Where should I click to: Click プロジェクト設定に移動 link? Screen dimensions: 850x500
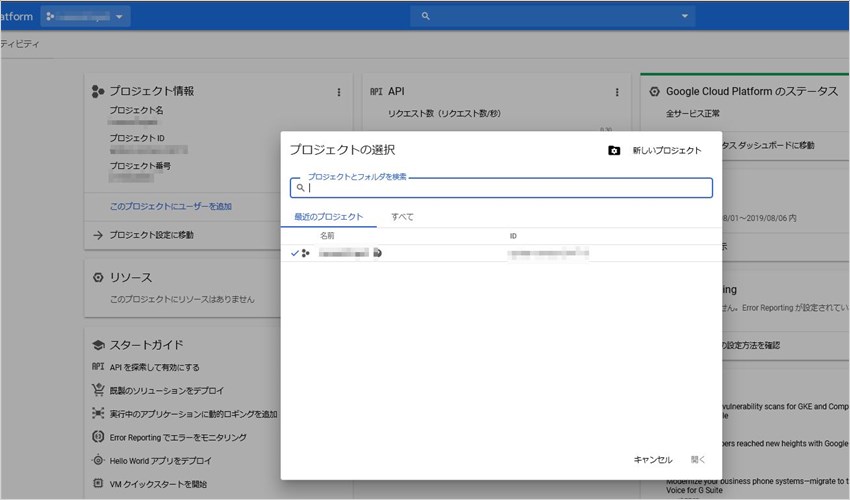[151, 235]
